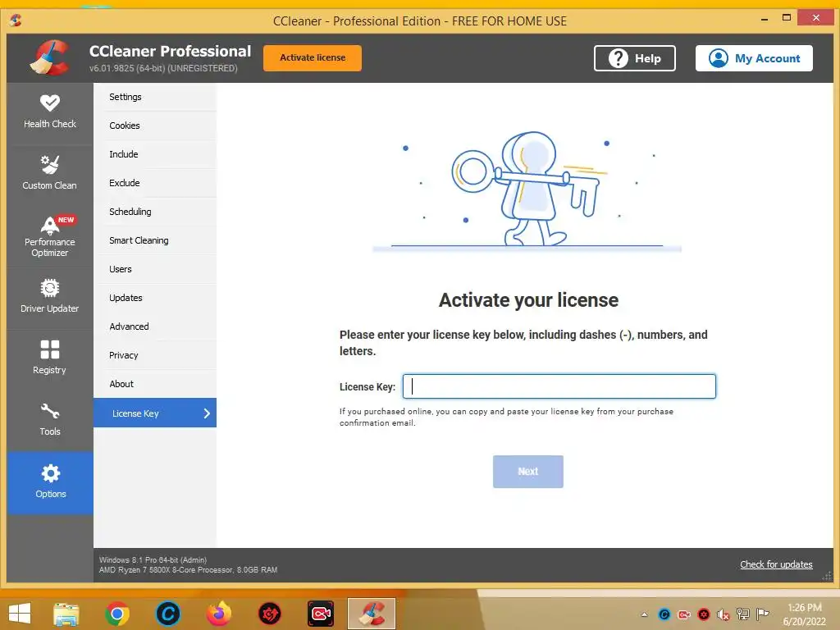The height and width of the screenshot is (630, 840).
Task: Click the taskbar clock and date
Action: click(x=805, y=614)
